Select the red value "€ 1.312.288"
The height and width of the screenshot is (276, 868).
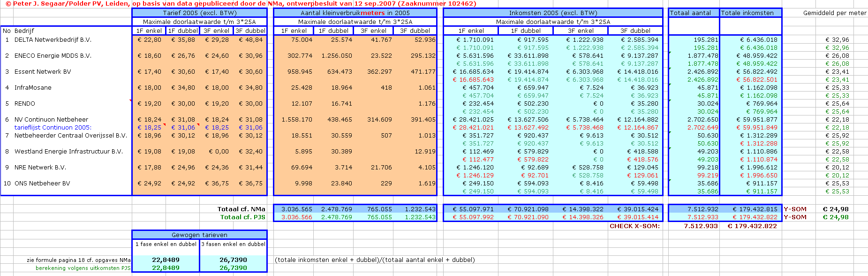759,144
